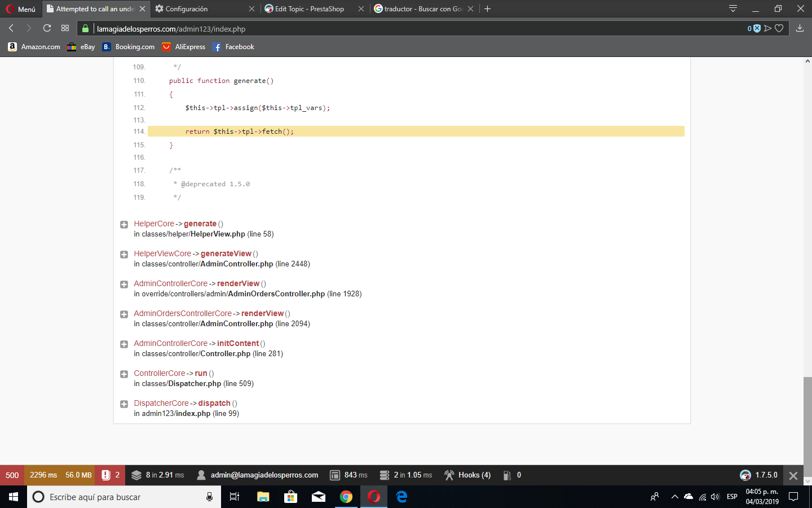Open File Explorer from the taskbar
Image resolution: width=812 pixels, height=508 pixels.
click(263, 497)
